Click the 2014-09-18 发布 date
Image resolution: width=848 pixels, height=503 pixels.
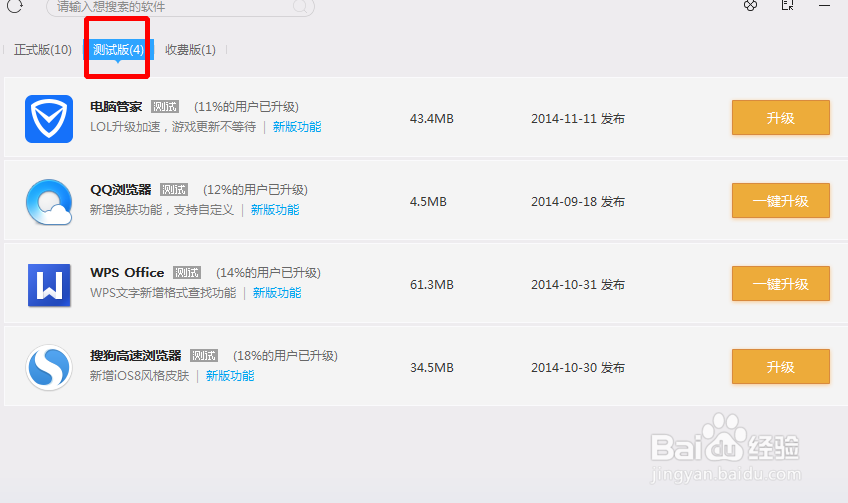point(578,202)
